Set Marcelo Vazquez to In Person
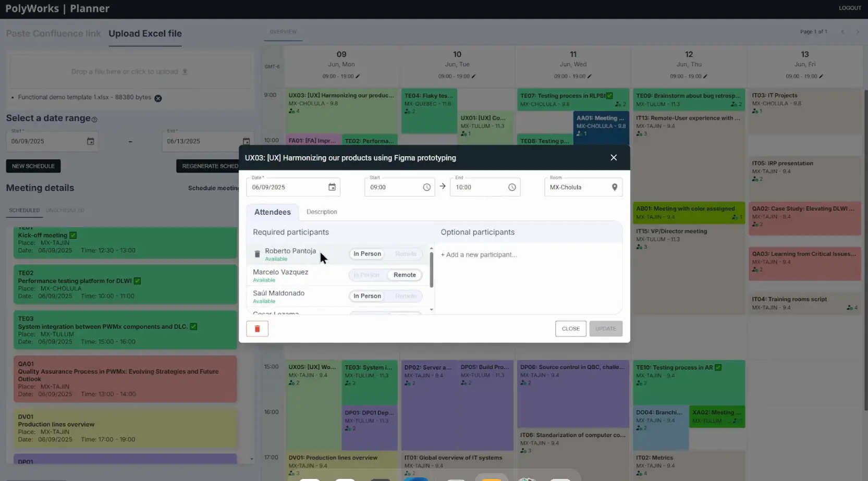The width and height of the screenshot is (868, 481). (366, 275)
